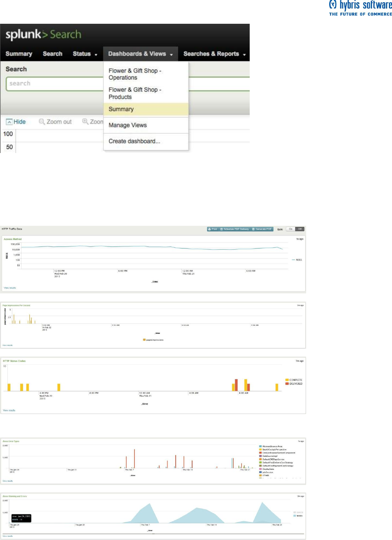This screenshot has width=392, height=540.
Task: Open View results under HTTP Status Codes
Action: [9, 410]
